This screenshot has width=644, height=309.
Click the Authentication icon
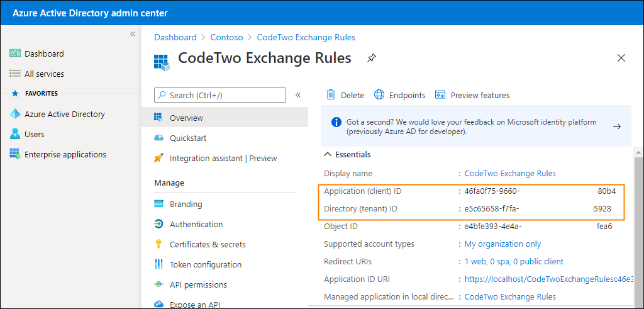[158, 224]
